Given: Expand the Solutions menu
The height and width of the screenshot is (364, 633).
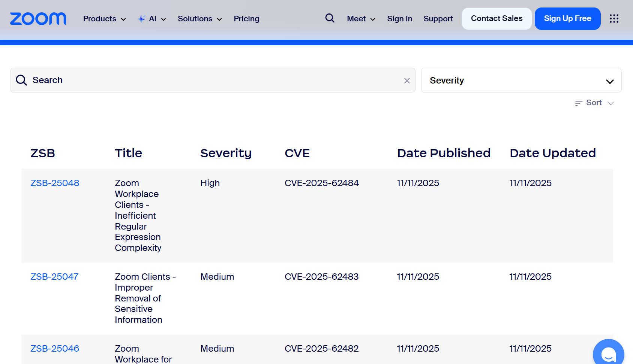Looking at the screenshot, I should (199, 19).
